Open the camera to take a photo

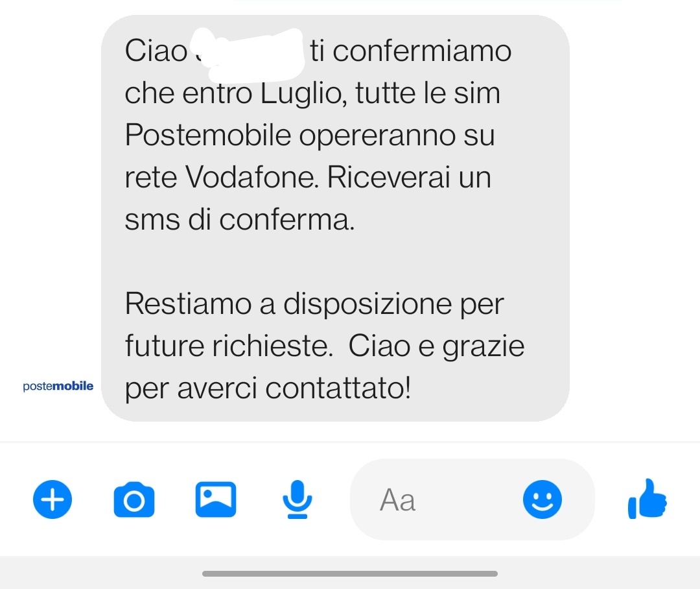(x=134, y=499)
